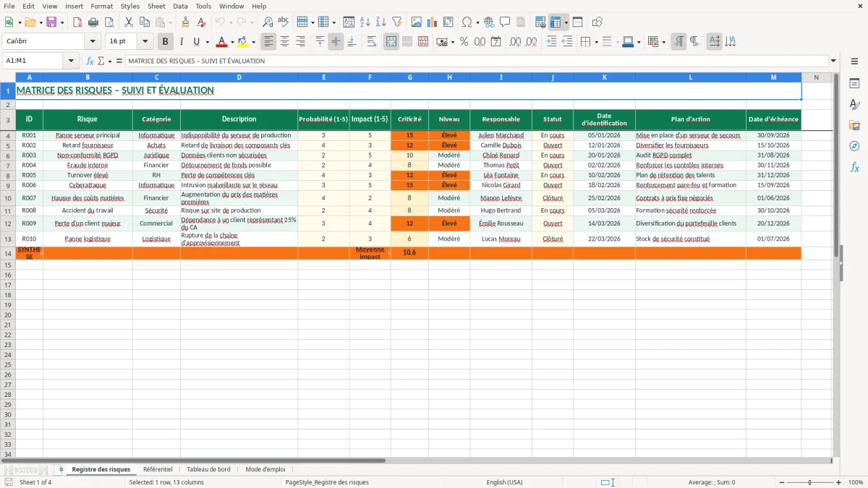Click the formula input line
This screenshot has width=868, height=488.
476,61
